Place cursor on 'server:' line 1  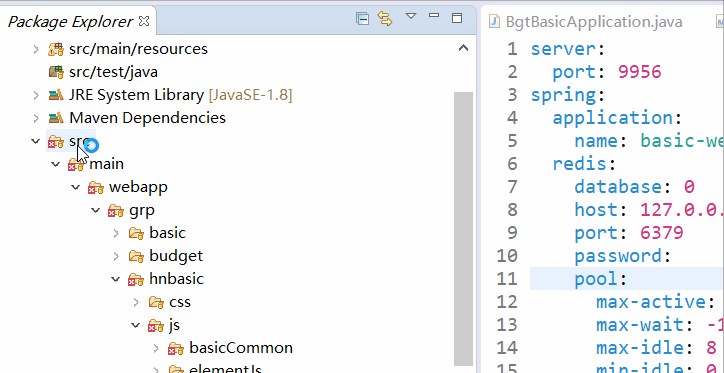(568, 49)
